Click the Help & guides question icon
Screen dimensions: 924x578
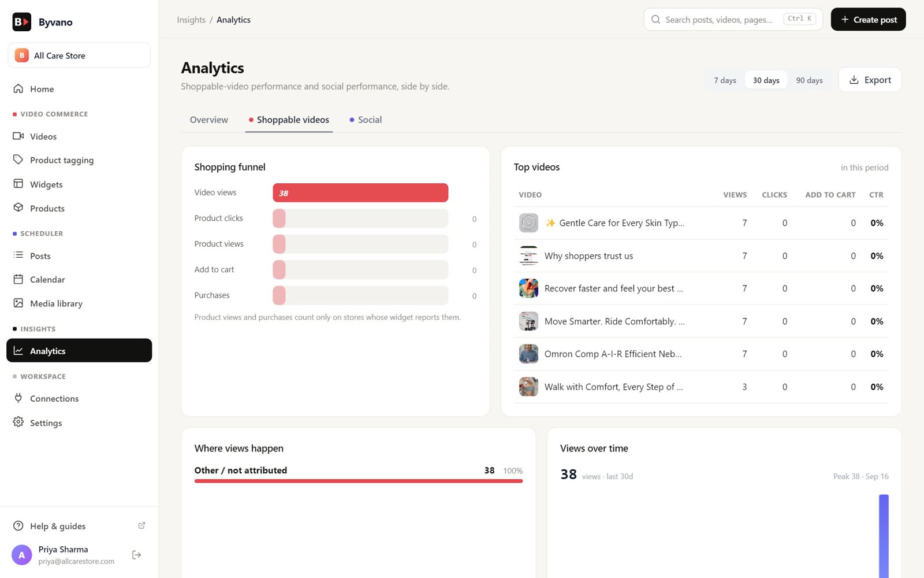[x=18, y=526]
